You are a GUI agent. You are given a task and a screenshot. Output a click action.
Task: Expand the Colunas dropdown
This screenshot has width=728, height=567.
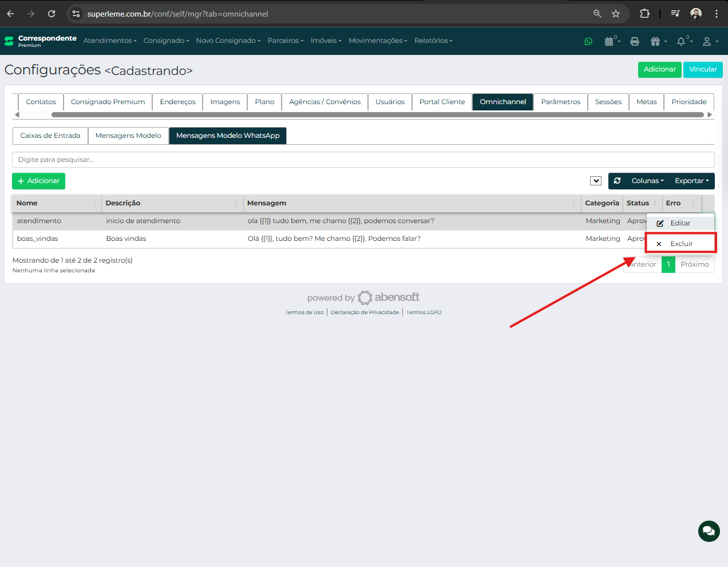(x=647, y=181)
